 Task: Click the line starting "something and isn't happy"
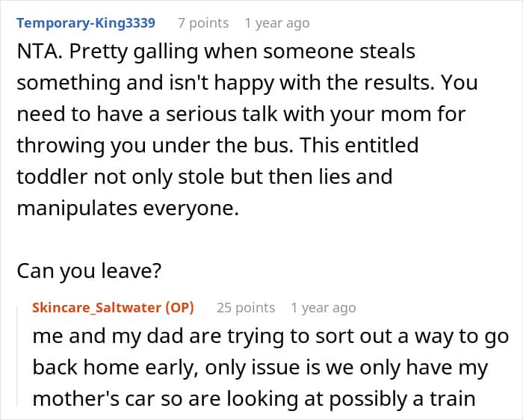247,83
